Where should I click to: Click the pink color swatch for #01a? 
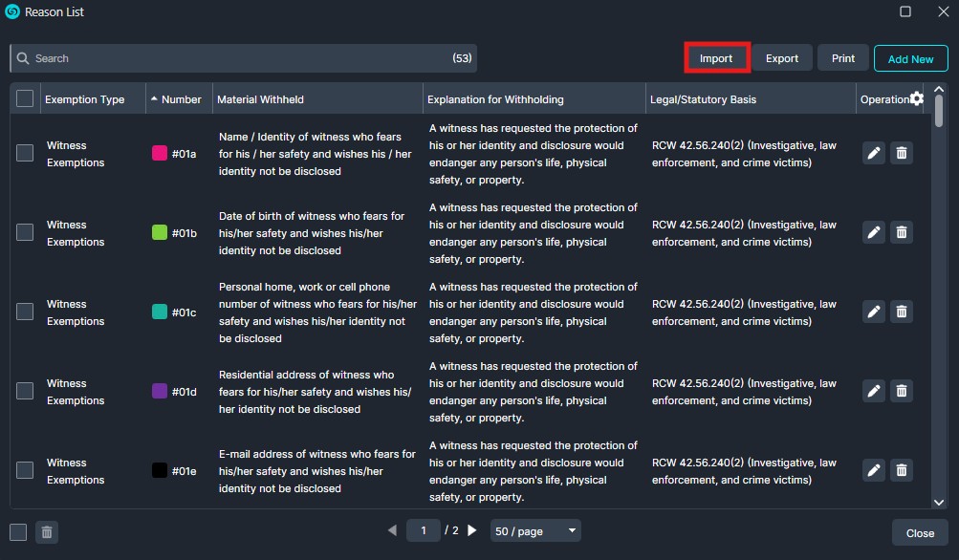(160, 153)
